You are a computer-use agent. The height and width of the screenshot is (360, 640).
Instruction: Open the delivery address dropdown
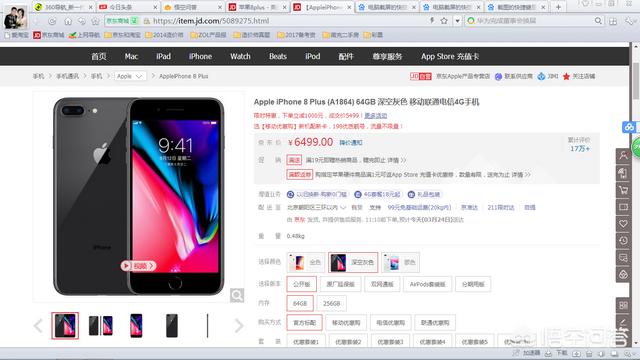pos(316,207)
